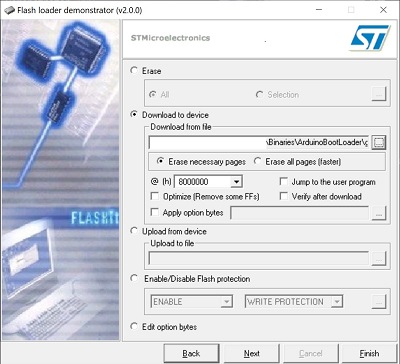Enable Jump to the user program

[x=284, y=182]
